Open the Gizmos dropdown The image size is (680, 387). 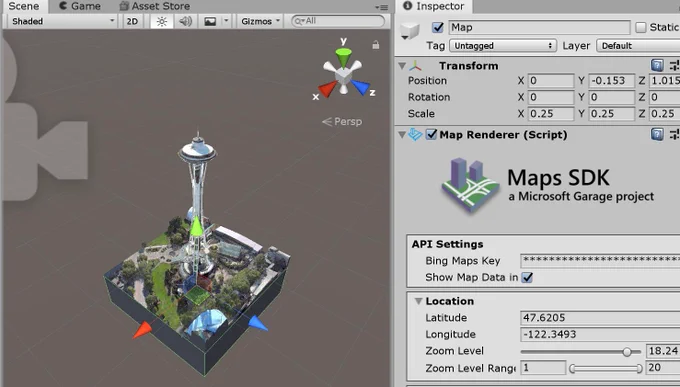tap(260, 21)
